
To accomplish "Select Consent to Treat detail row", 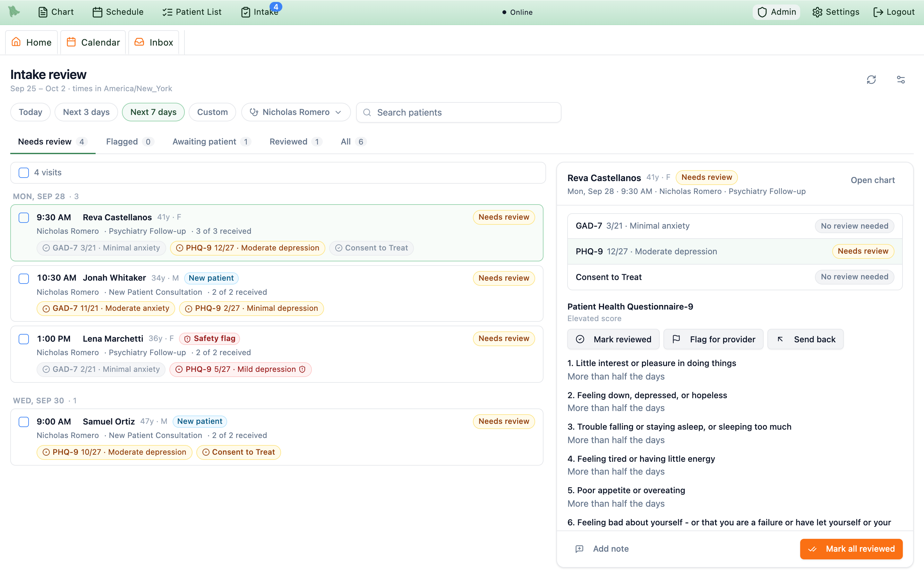I will 735,277.
